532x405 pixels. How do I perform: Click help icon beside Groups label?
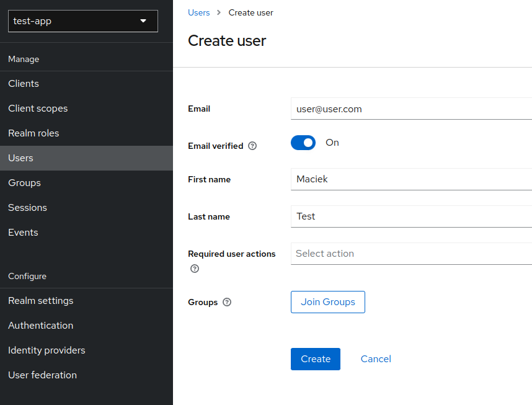tap(227, 303)
